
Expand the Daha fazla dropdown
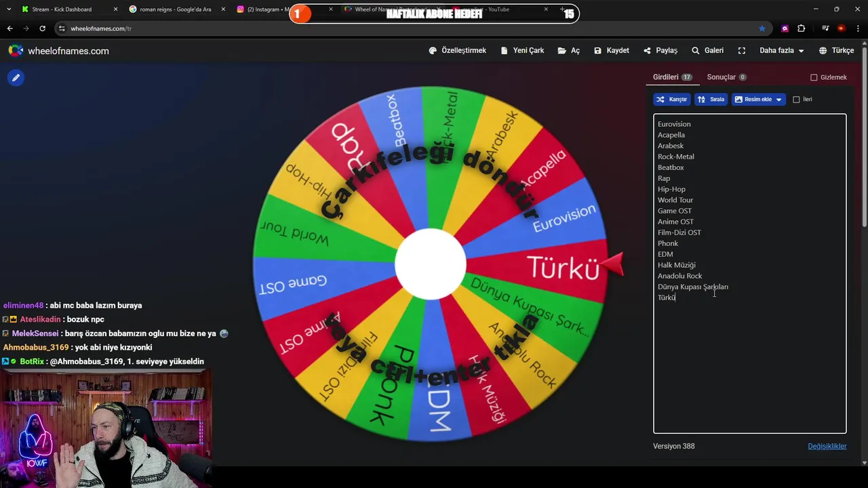[x=782, y=51]
